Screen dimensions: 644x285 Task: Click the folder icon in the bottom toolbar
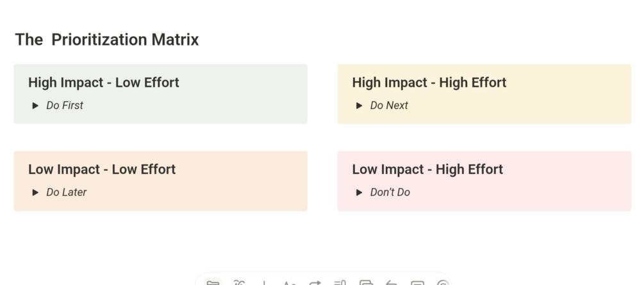pyautogui.click(x=213, y=282)
